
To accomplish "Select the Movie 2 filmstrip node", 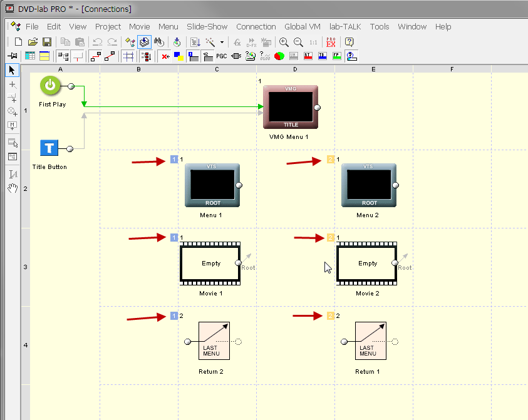I will tap(366, 264).
